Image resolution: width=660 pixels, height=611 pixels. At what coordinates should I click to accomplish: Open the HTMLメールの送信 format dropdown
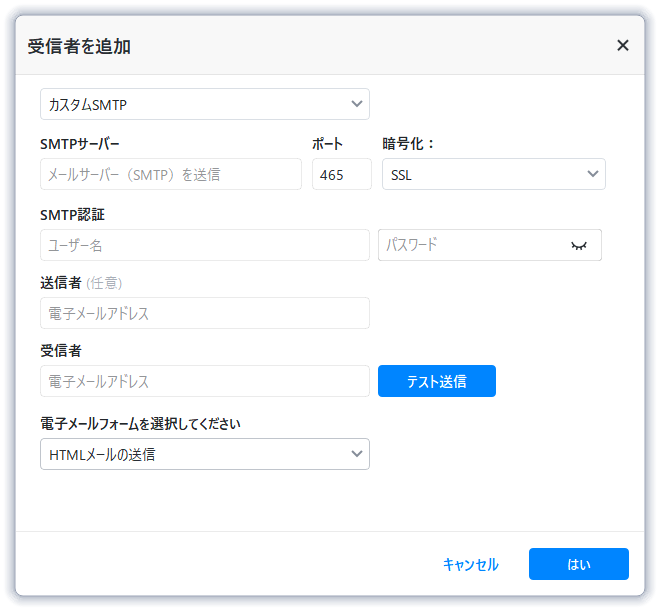[x=205, y=454]
